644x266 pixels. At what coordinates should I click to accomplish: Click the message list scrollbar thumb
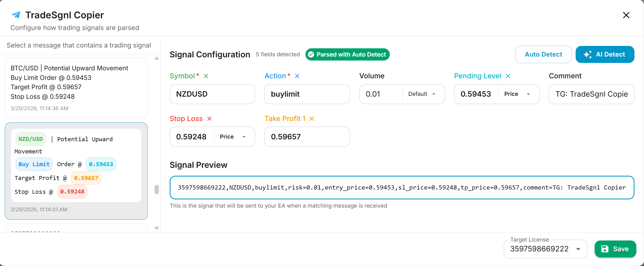click(x=157, y=190)
